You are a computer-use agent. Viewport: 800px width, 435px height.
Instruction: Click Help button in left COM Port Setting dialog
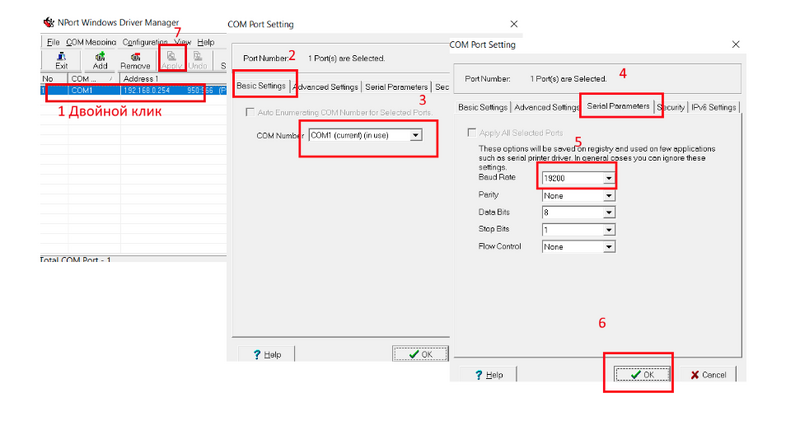[x=267, y=354]
